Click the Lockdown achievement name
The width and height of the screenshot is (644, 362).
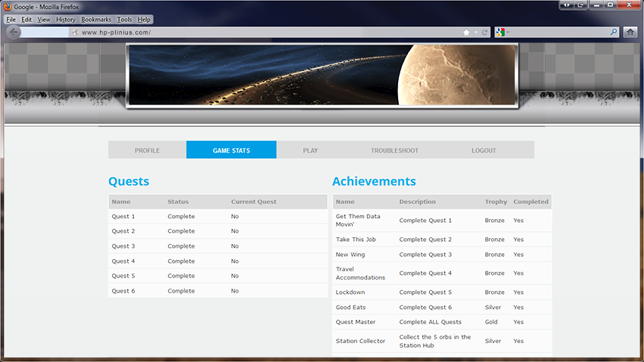[x=350, y=292]
